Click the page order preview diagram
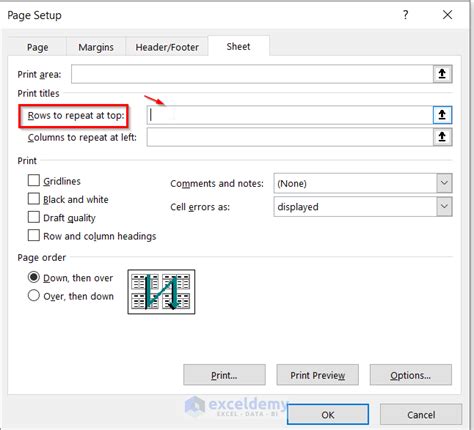The width and height of the screenshot is (474, 430). 161,292
